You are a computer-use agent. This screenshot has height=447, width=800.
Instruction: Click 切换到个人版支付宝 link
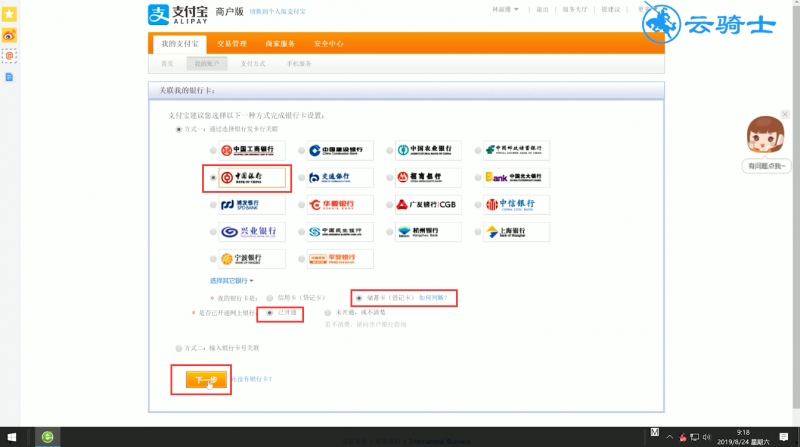pyautogui.click(x=277, y=12)
